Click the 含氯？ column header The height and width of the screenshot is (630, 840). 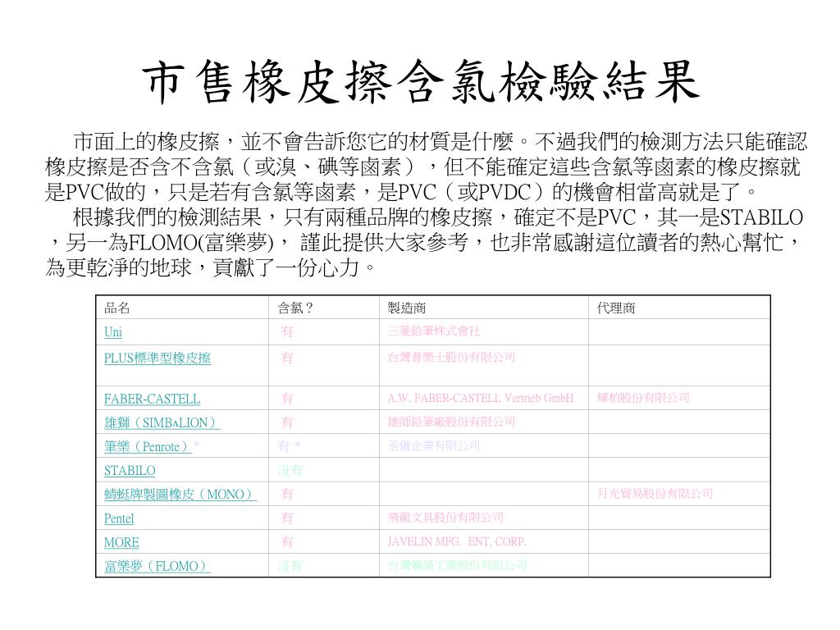pos(295,308)
